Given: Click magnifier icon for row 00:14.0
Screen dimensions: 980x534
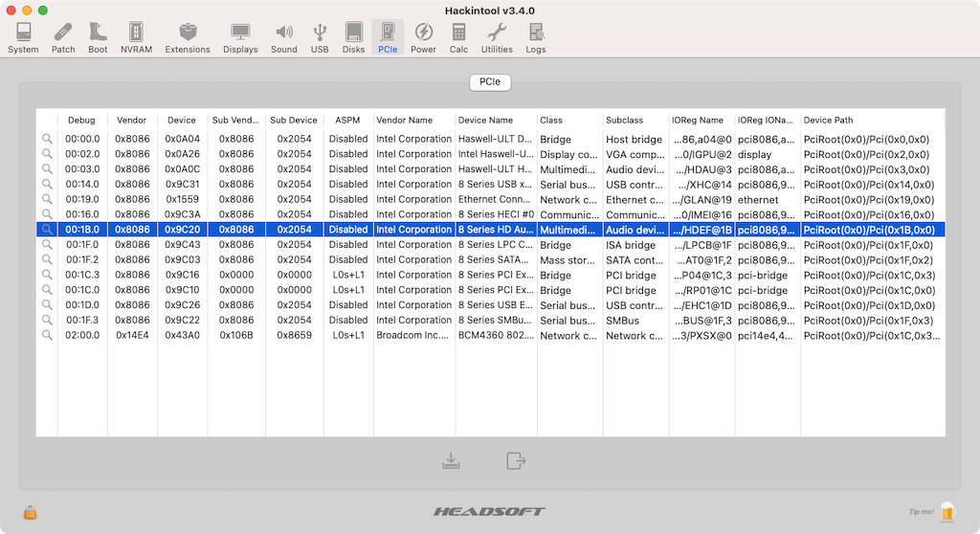Looking at the screenshot, I should [47, 184].
